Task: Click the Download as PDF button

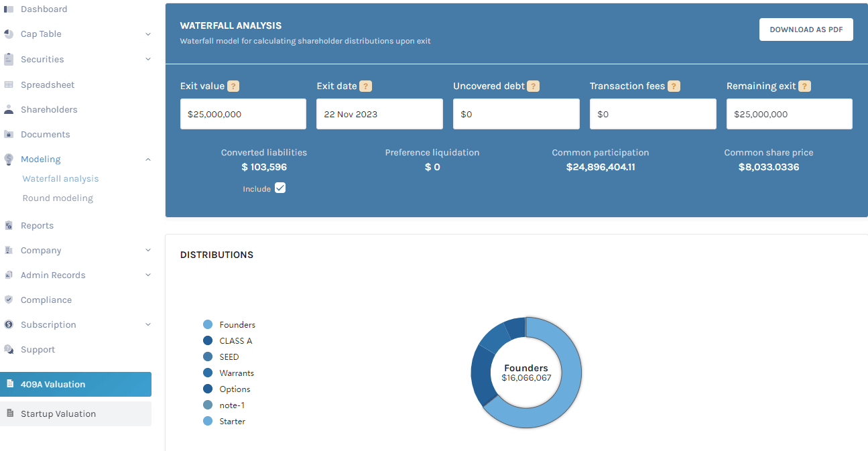Action: tap(806, 29)
